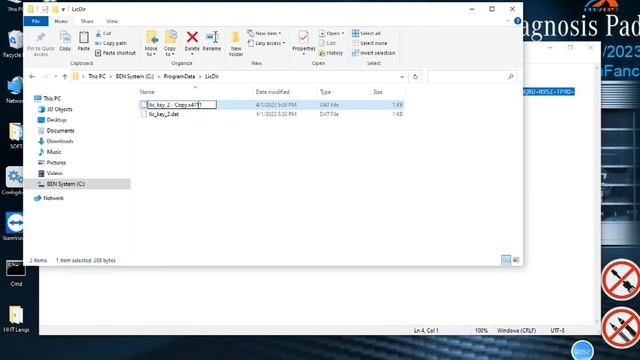Click Paste shortcut in ribbon
The height and width of the screenshot is (360, 640).
[x=115, y=53]
